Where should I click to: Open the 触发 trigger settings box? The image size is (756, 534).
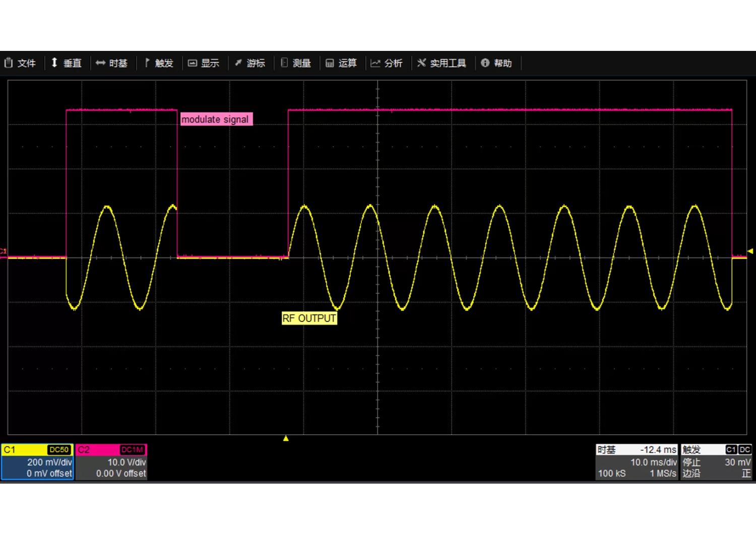tap(716, 462)
